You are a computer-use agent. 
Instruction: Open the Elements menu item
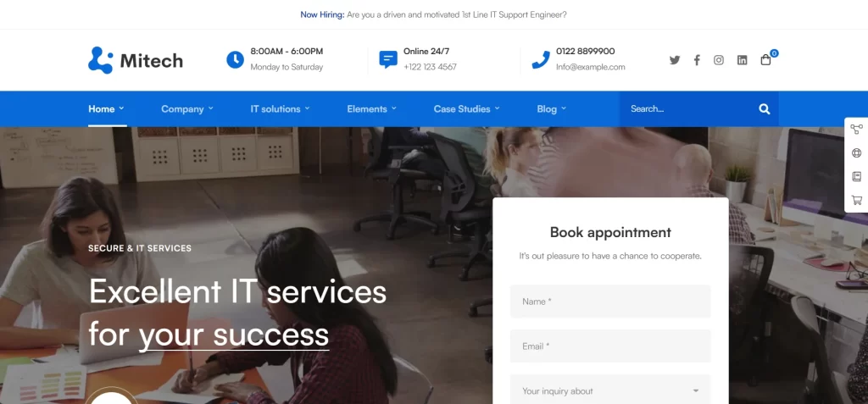tap(371, 109)
